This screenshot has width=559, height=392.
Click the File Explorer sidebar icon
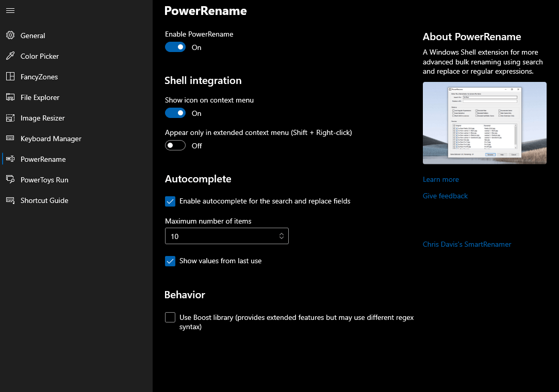tap(10, 97)
